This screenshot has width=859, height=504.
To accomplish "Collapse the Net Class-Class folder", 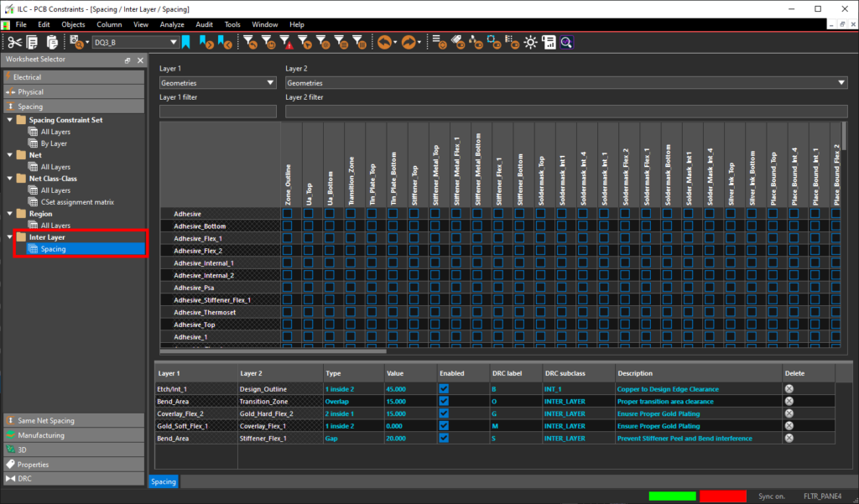I will [x=10, y=179].
